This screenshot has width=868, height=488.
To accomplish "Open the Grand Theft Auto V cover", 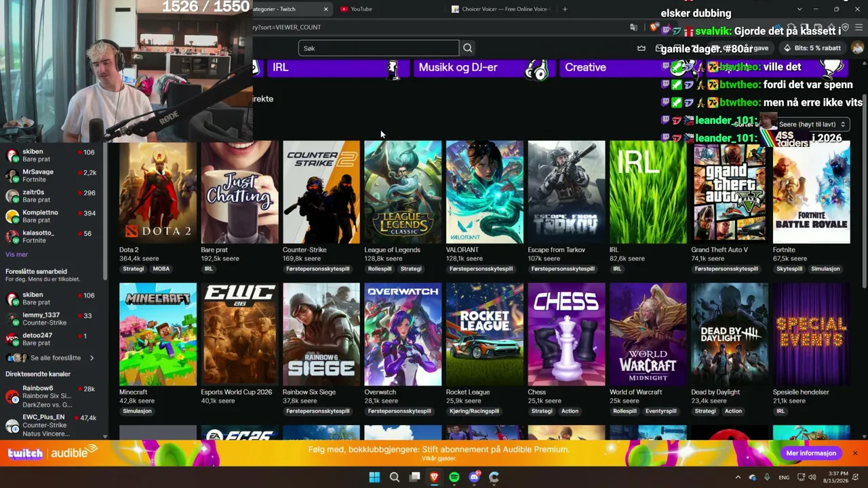I will tap(730, 192).
